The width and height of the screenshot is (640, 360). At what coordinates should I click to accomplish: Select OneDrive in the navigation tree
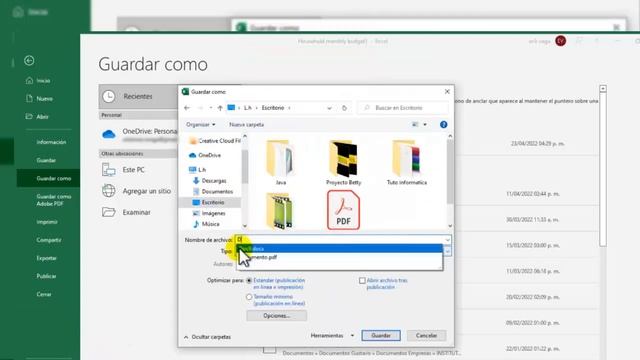[x=205, y=155]
